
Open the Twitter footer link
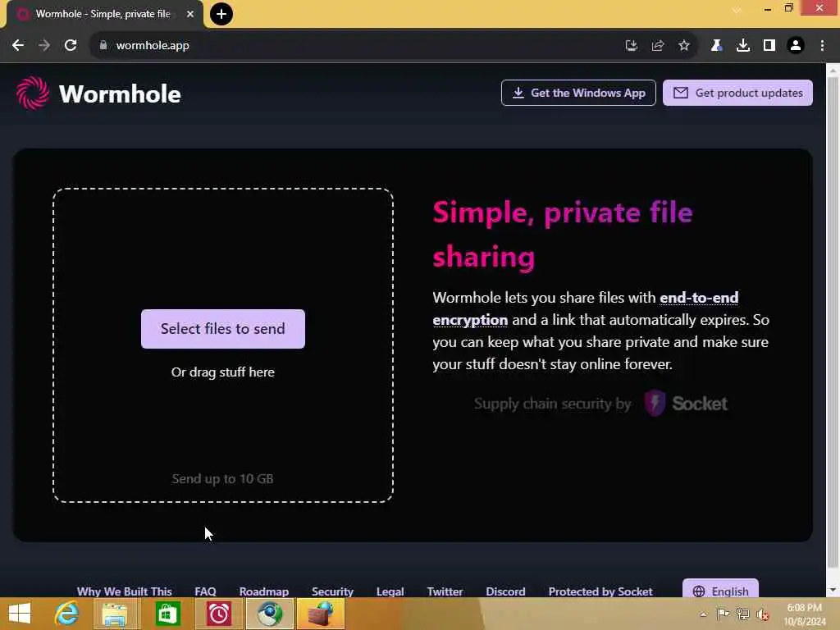[x=445, y=591]
